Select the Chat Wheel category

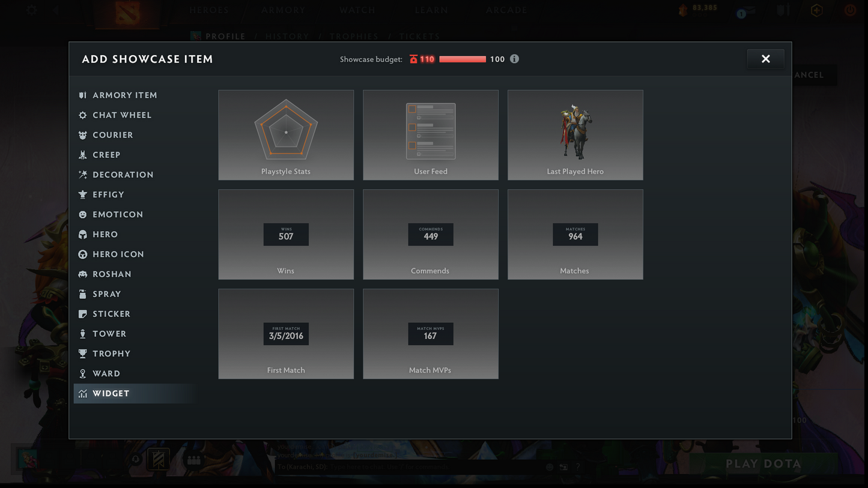[134, 115]
